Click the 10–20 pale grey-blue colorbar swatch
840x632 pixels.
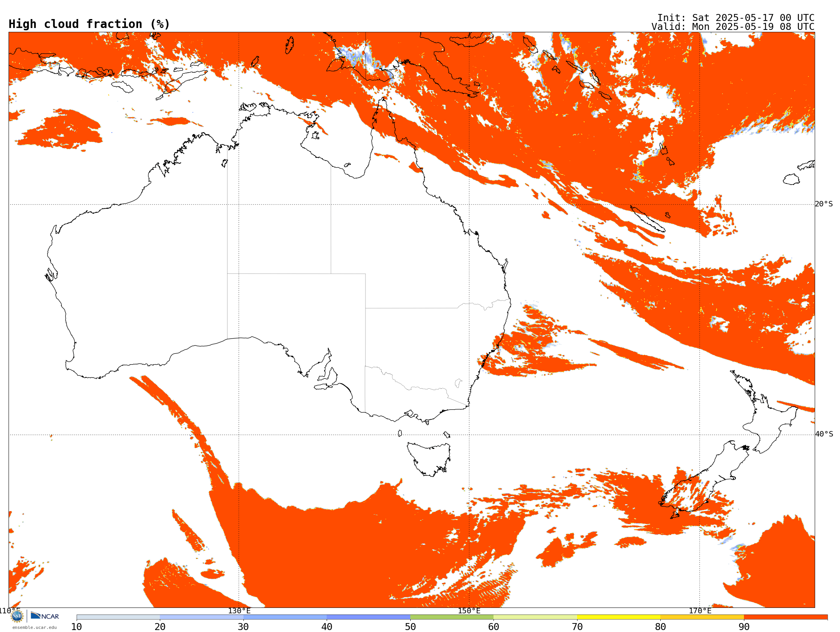118,617
